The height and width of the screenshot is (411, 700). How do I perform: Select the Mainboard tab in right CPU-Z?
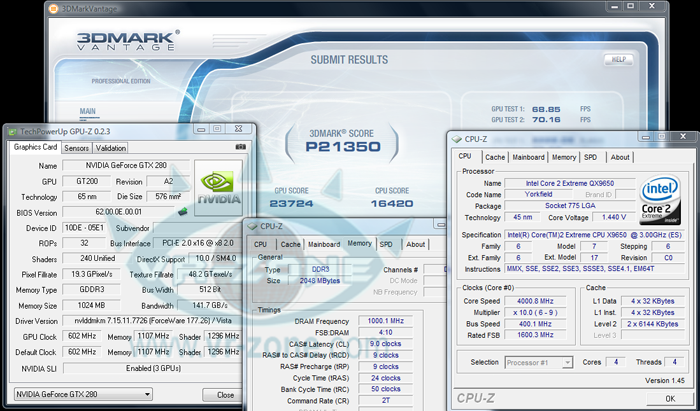[x=528, y=157]
